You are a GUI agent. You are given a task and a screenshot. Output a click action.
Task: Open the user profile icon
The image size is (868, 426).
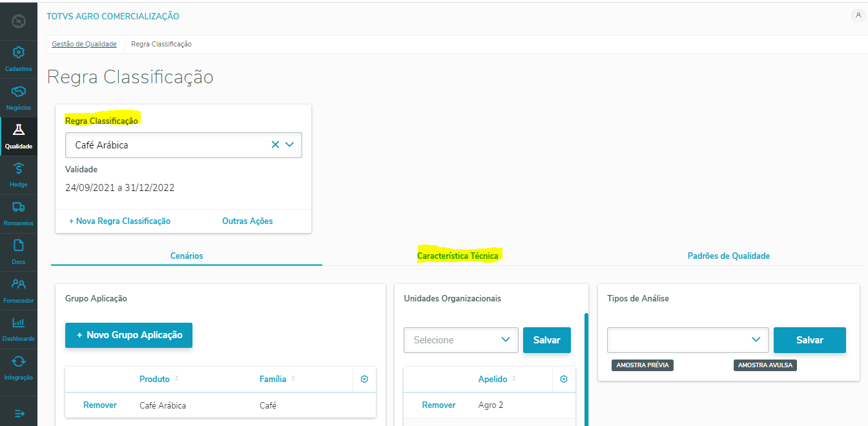(858, 16)
